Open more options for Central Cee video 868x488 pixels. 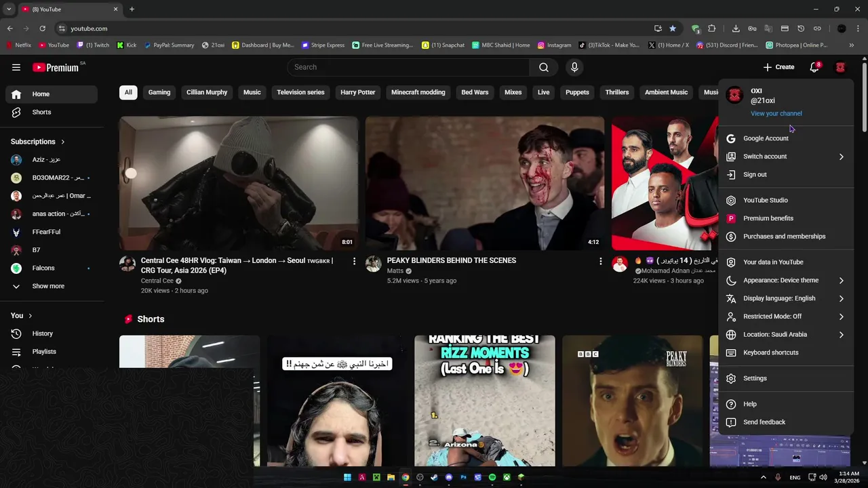(x=354, y=261)
